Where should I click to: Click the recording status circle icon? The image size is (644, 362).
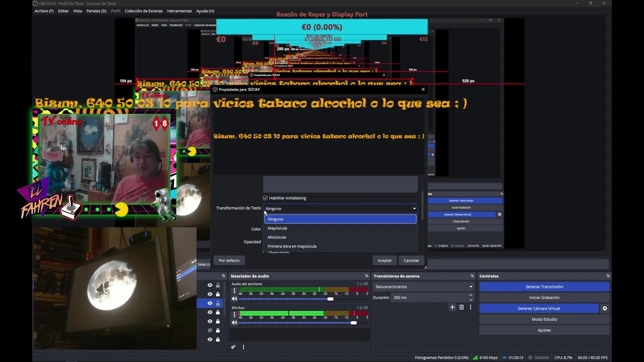[x=530, y=357]
